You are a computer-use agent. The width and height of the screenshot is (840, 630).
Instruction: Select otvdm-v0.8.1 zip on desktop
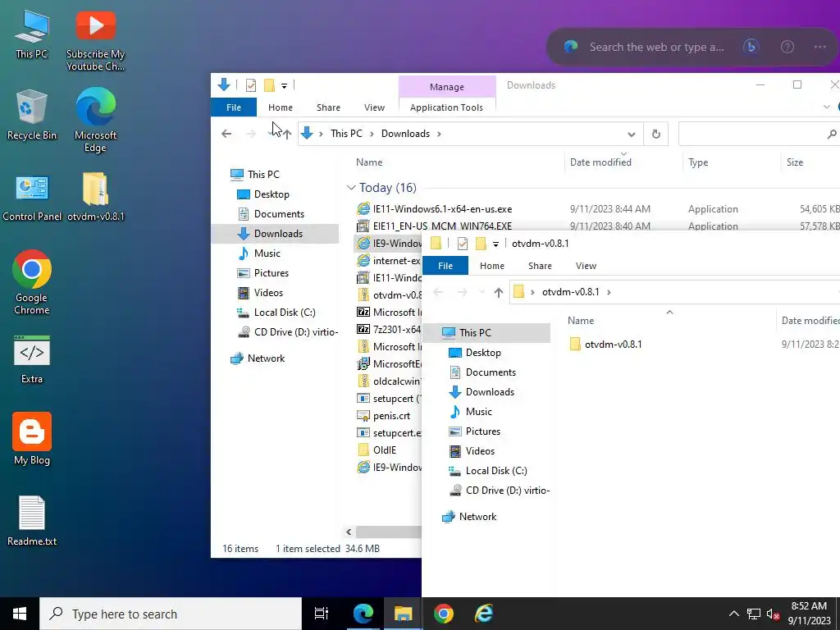coord(95,197)
